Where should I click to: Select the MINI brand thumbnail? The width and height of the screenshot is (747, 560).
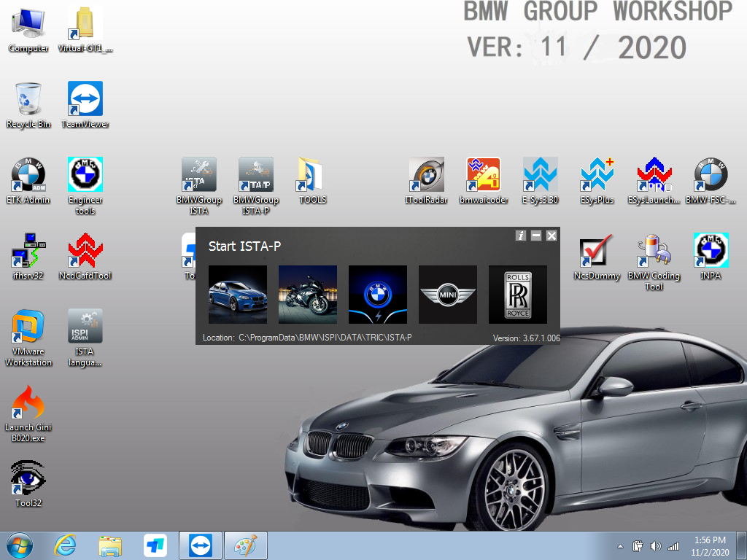448,295
